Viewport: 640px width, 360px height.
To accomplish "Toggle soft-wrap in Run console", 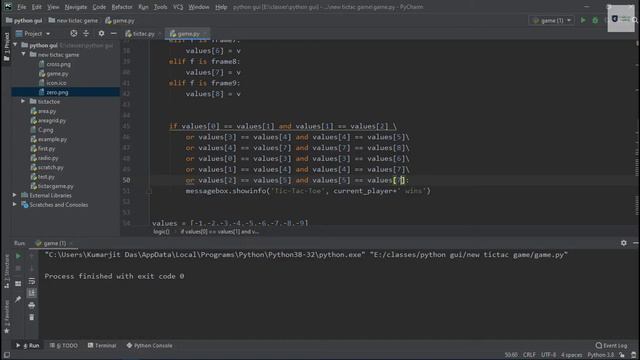I will [x=32, y=281].
